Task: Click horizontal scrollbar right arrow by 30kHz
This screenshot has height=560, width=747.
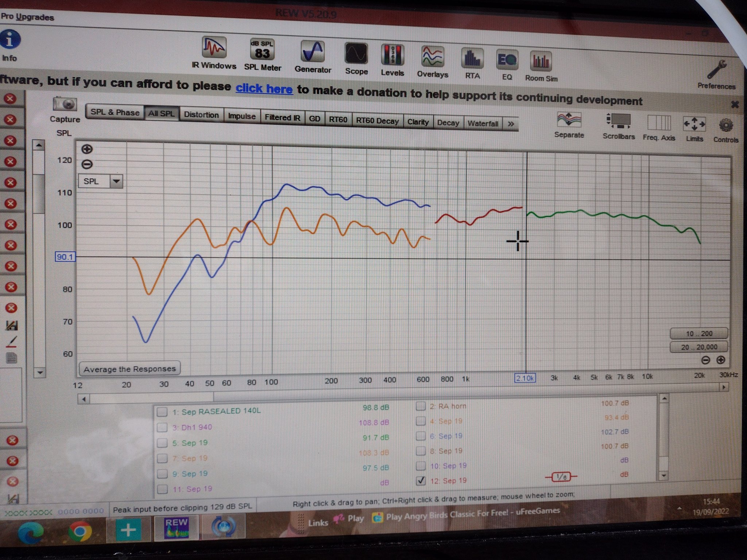Action: pos(724,387)
